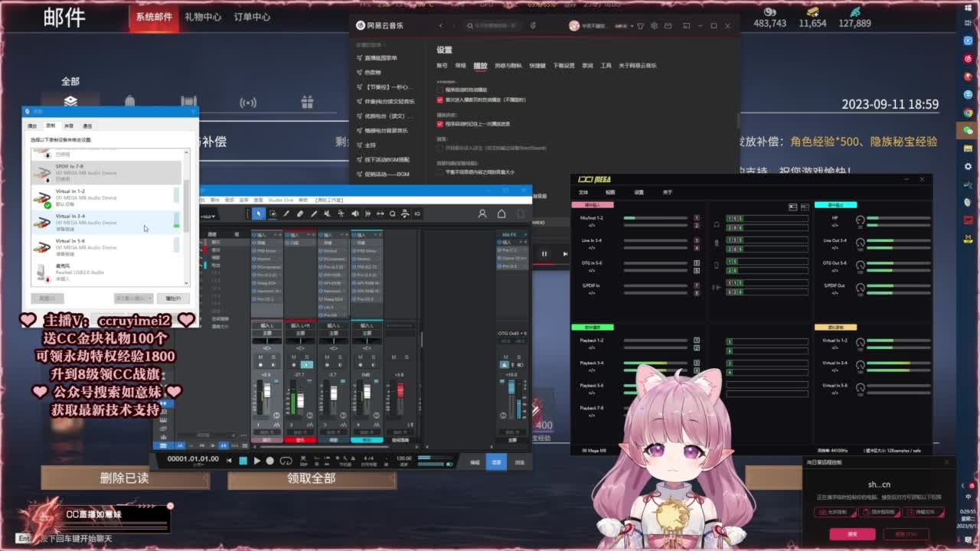Mute the 输入 L+R mixer channel
Image resolution: width=980 pixels, height=551 pixels.
point(295,357)
